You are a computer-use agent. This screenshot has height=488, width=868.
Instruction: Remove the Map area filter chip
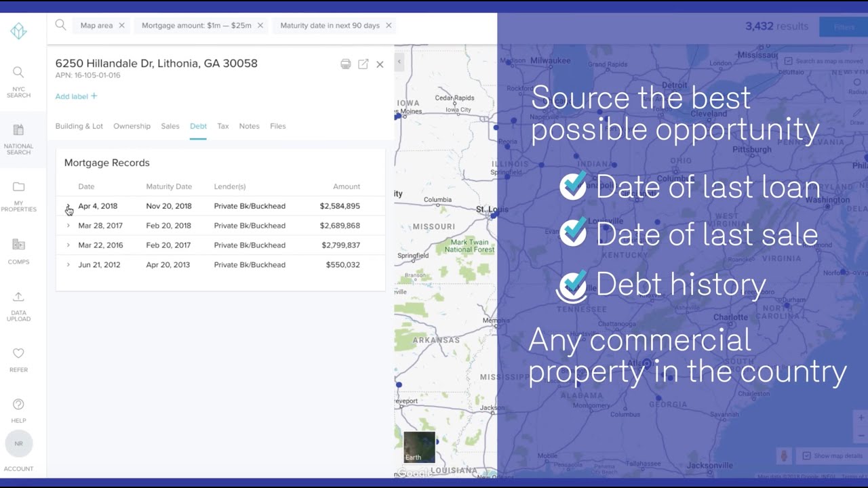coord(121,26)
